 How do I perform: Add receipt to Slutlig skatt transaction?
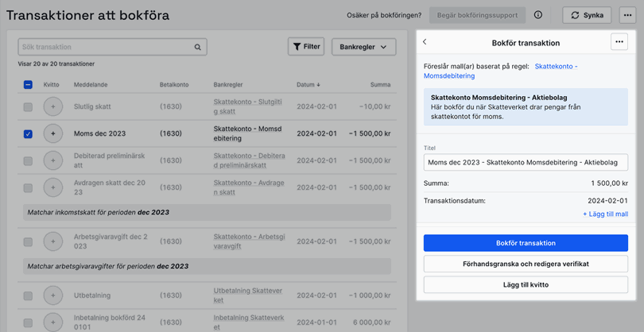pyautogui.click(x=53, y=106)
